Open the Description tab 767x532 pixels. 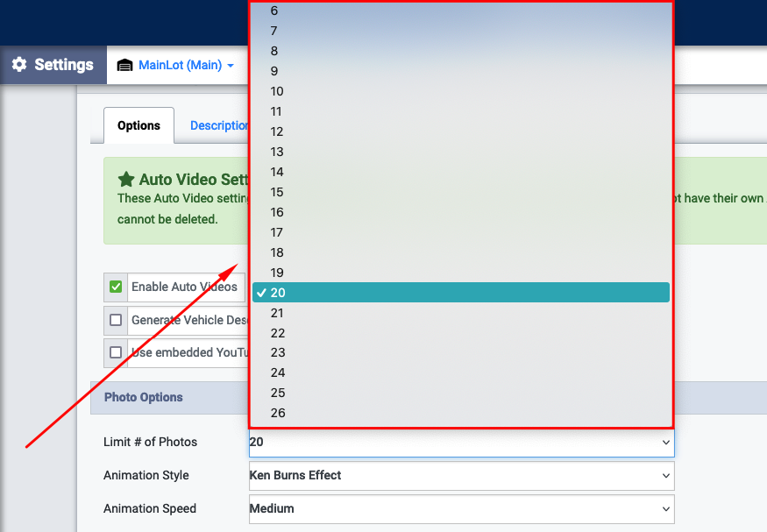point(219,125)
